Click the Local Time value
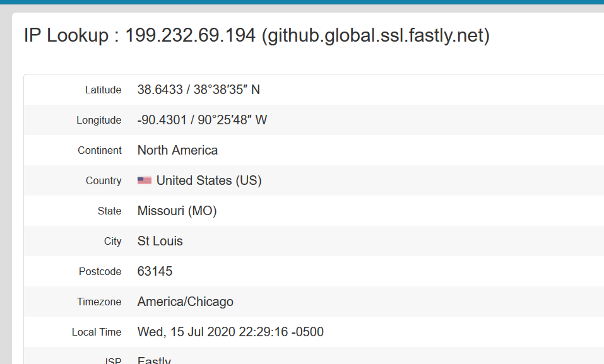The width and height of the screenshot is (604, 364). click(x=230, y=332)
